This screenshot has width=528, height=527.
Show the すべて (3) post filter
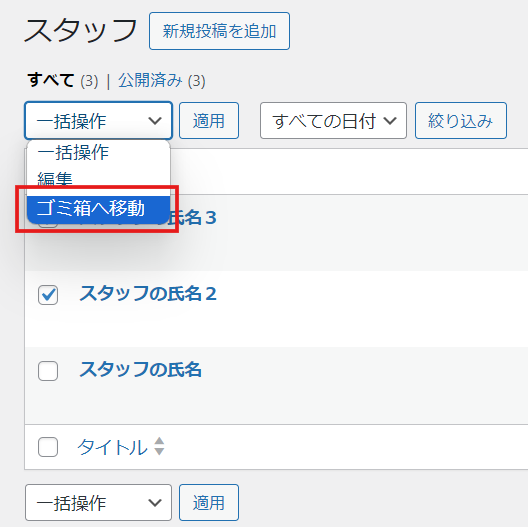[63, 80]
